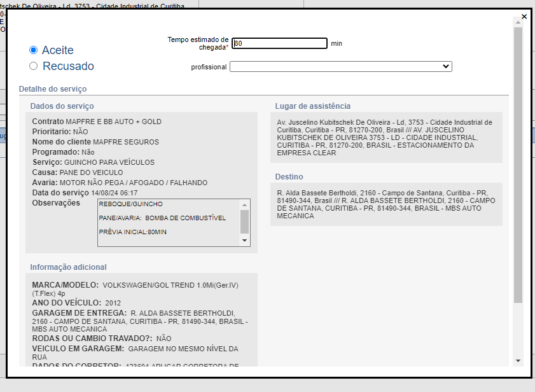Click PRÉVIA INICIAL:80MIN text
The height and width of the screenshot is (392, 535).
coord(133,232)
